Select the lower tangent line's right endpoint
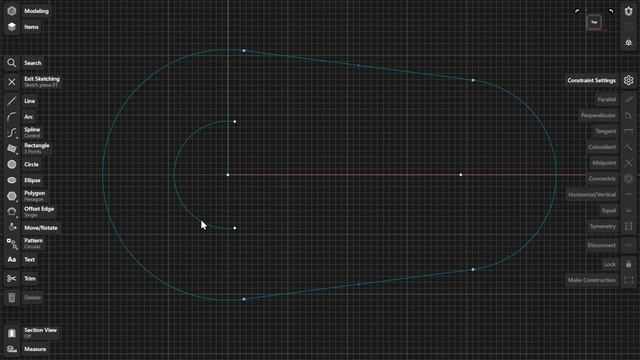The height and width of the screenshot is (360, 640). click(x=473, y=269)
